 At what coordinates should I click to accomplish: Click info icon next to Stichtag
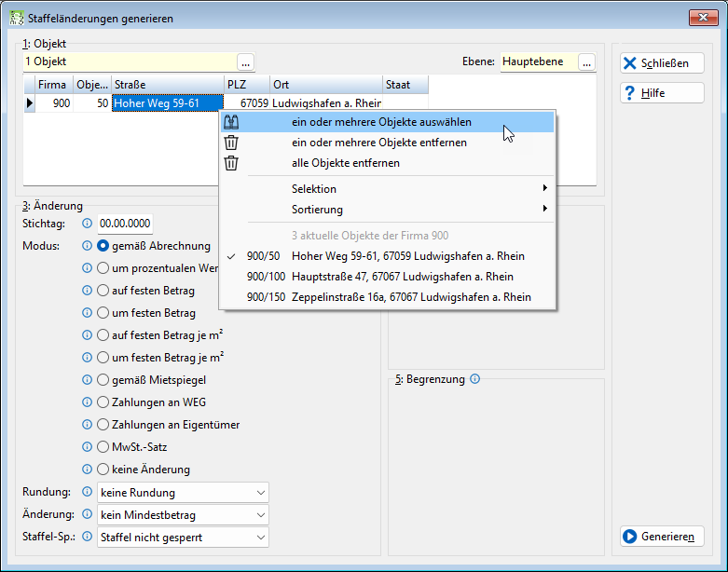[87, 224]
